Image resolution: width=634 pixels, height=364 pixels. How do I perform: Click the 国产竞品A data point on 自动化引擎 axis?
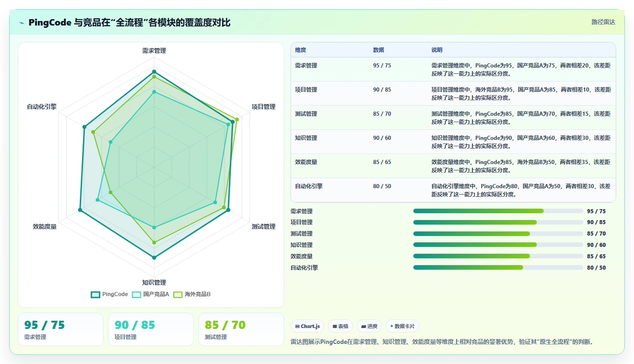pyautogui.click(x=110, y=142)
